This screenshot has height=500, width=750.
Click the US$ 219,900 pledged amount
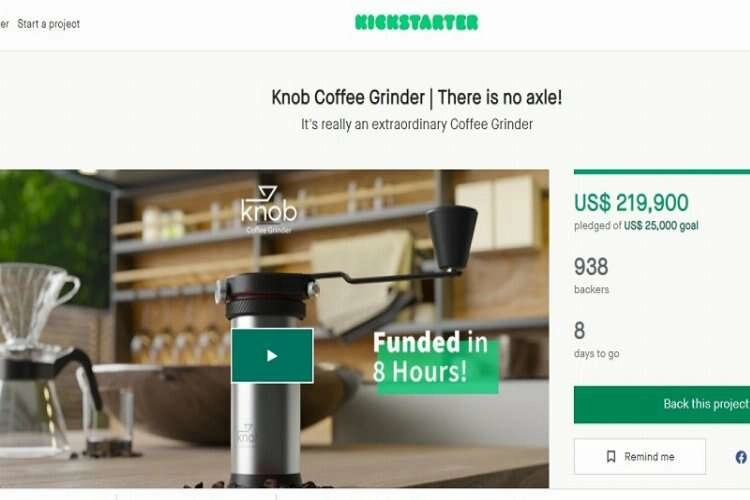(x=631, y=203)
